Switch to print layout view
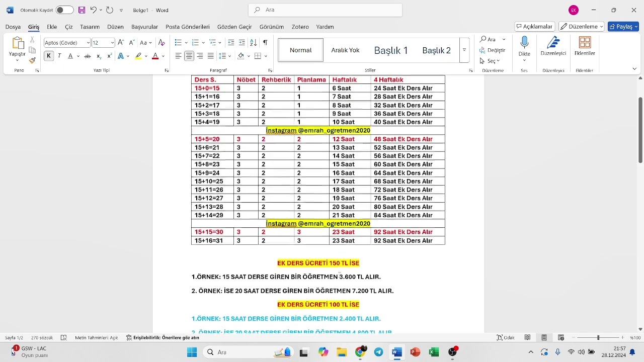The image size is (644, 362). tap(544, 338)
